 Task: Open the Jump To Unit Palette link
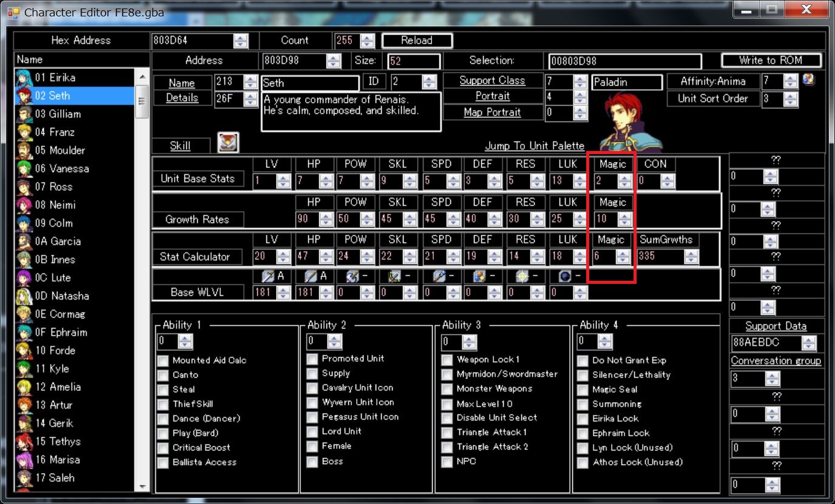[x=534, y=146]
